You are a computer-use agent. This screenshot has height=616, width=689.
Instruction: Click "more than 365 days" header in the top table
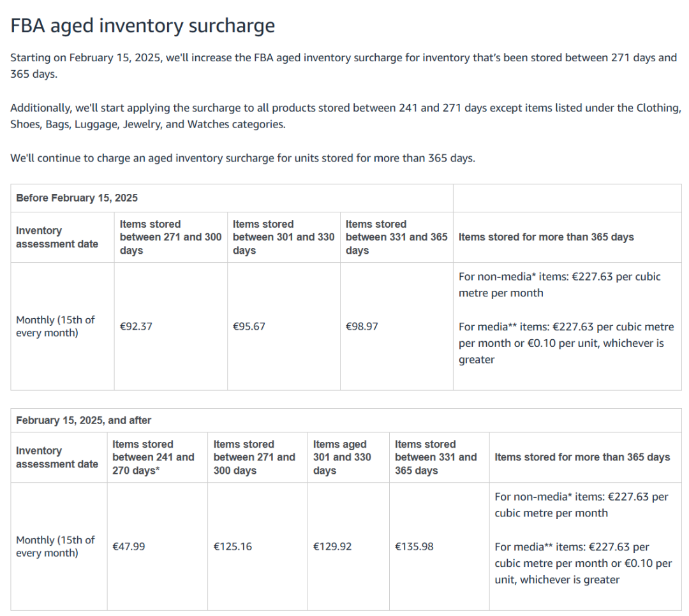546,237
